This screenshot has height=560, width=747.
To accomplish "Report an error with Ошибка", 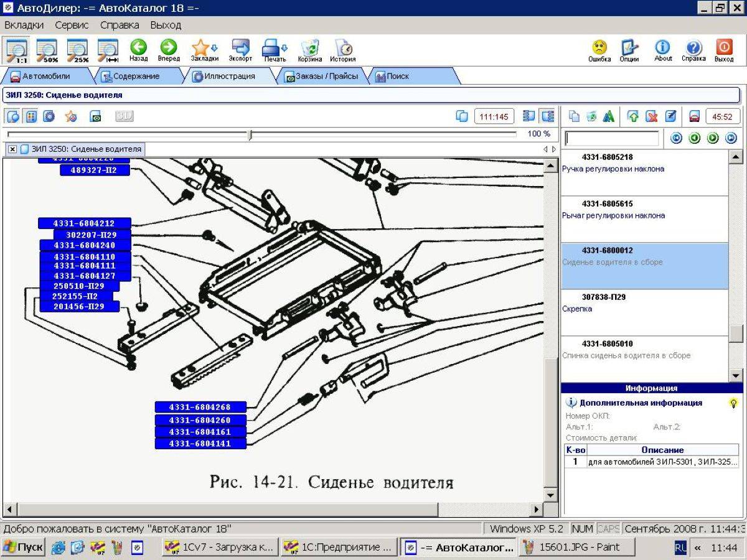I will pos(599,50).
